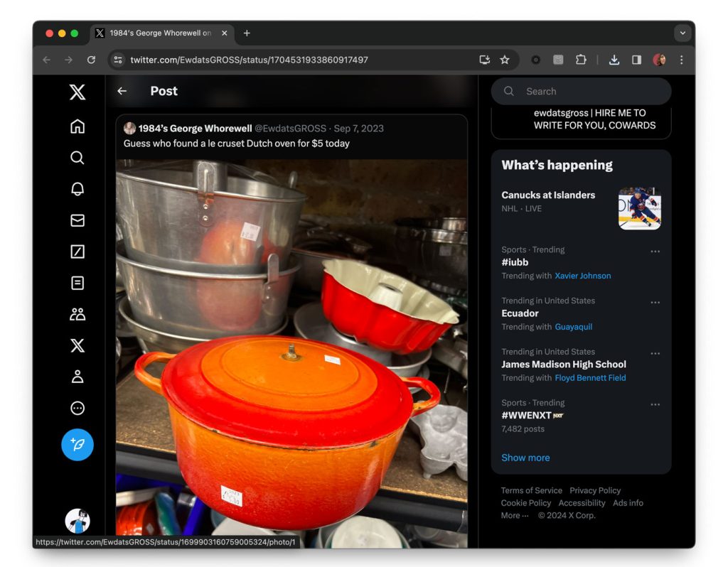Toggle the Chrome side panel

(636, 60)
